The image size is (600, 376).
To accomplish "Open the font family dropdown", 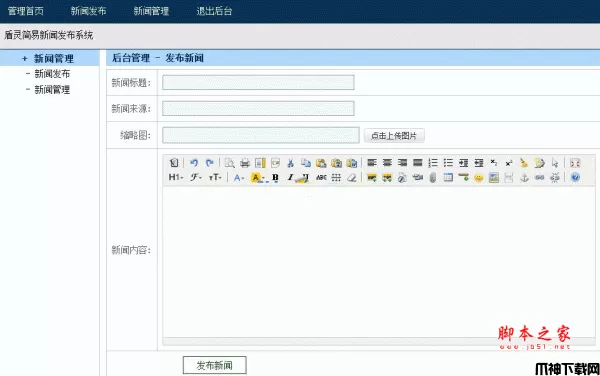I will coord(196,177).
